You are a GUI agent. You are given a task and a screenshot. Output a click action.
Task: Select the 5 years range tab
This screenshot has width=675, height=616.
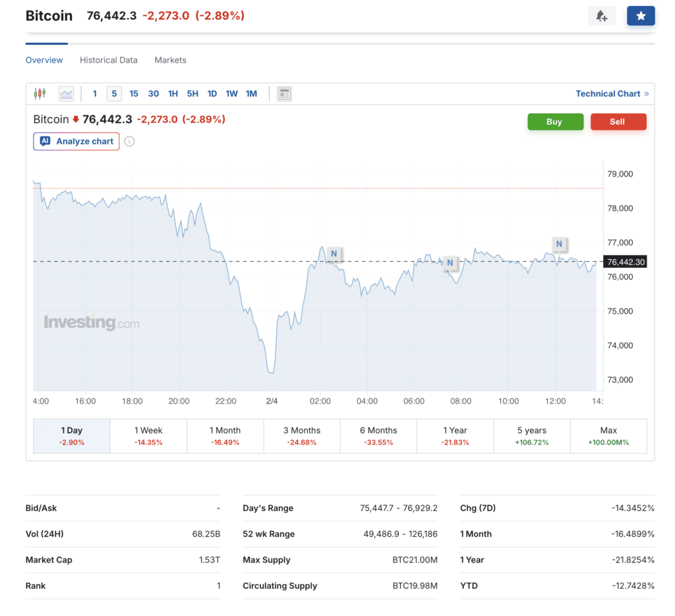click(x=532, y=436)
